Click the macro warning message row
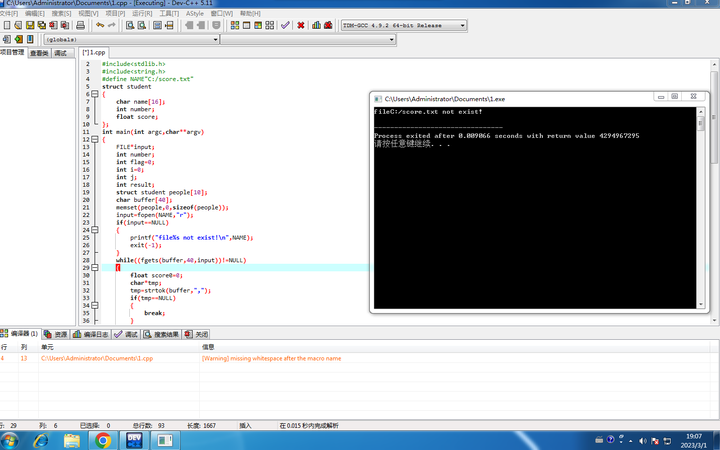The width and height of the screenshot is (720, 450). click(270, 357)
